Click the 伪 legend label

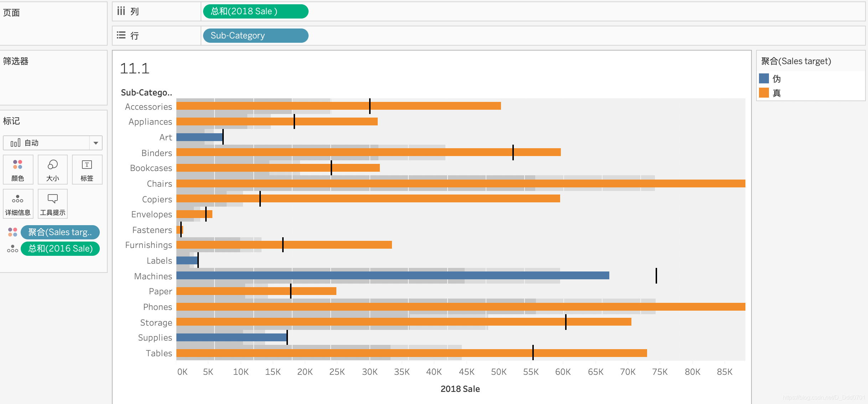pyautogui.click(x=777, y=78)
